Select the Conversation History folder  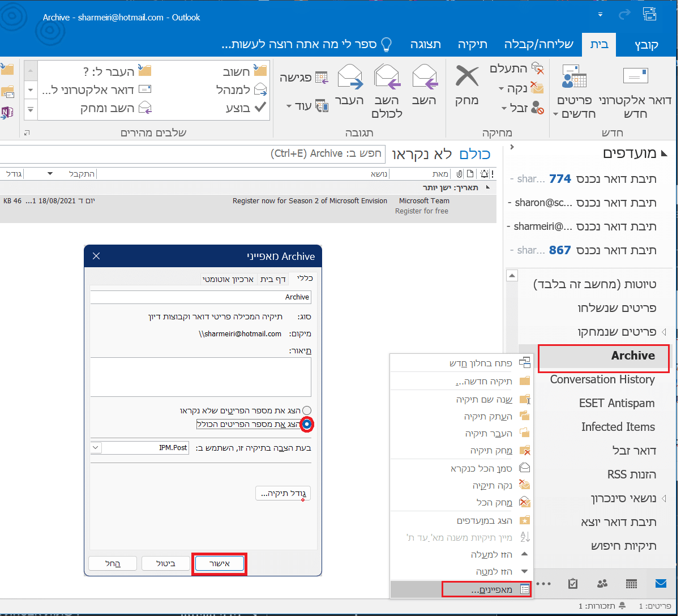602,379
